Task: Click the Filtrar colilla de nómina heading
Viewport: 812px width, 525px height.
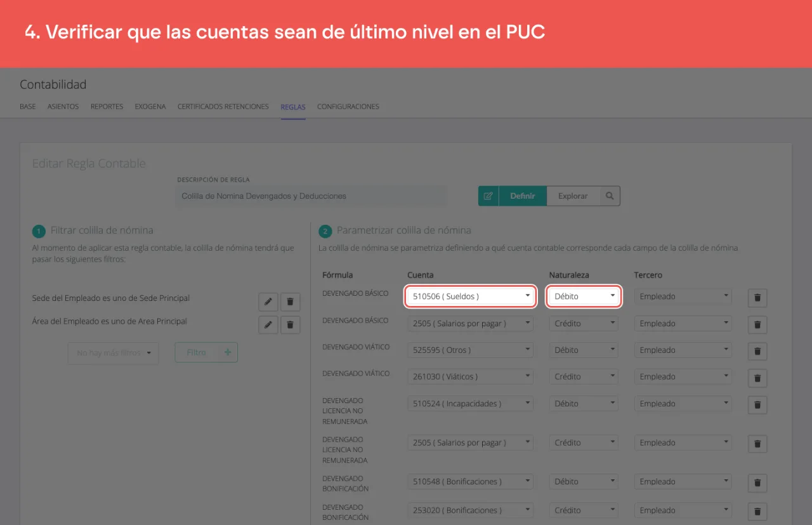Action: [102, 230]
